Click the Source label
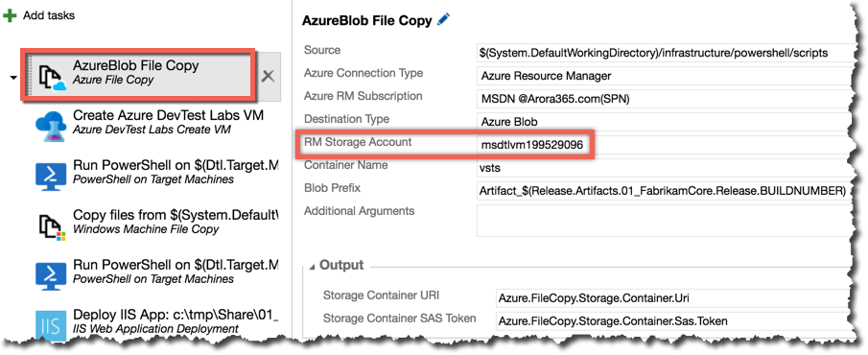 (x=322, y=50)
